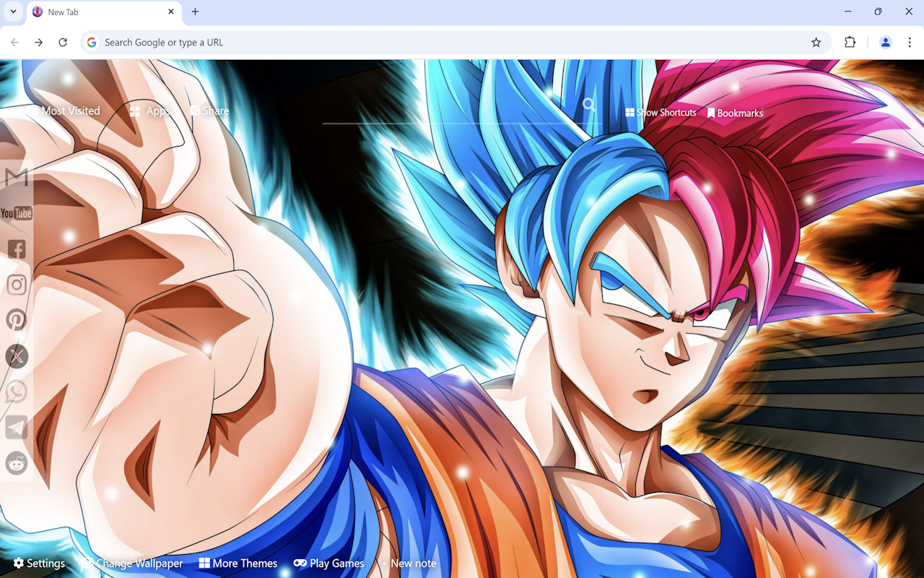924x578 pixels.
Task: Open Pinterest from the sidebar
Action: coord(17,319)
